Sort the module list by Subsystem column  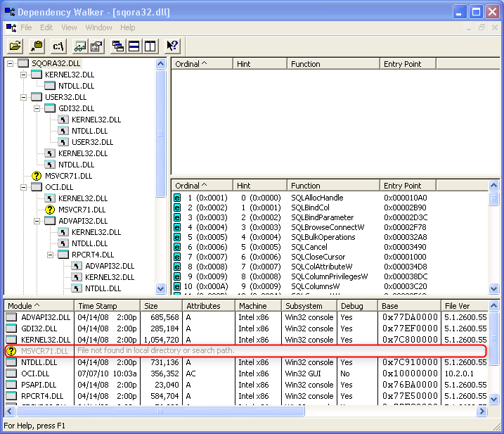pyautogui.click(x=309, y=306)
